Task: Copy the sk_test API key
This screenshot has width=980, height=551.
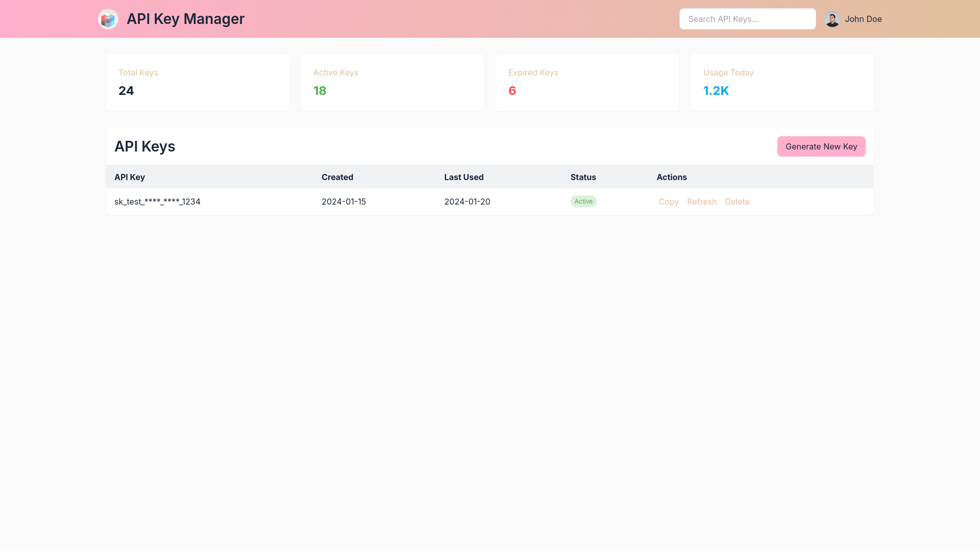Action: (669, 202)
